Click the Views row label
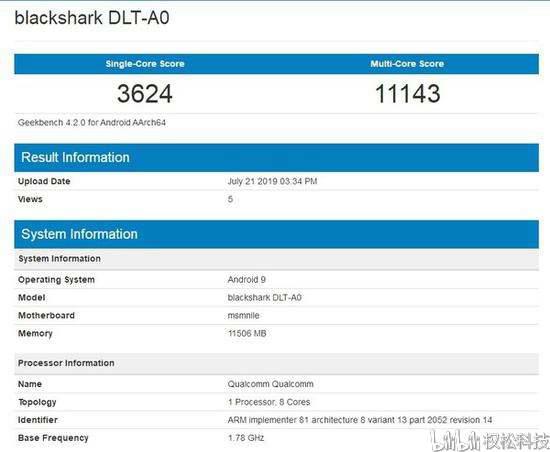Screen dimensions: 550x452 pyautogui.click(x=30, y=199)
